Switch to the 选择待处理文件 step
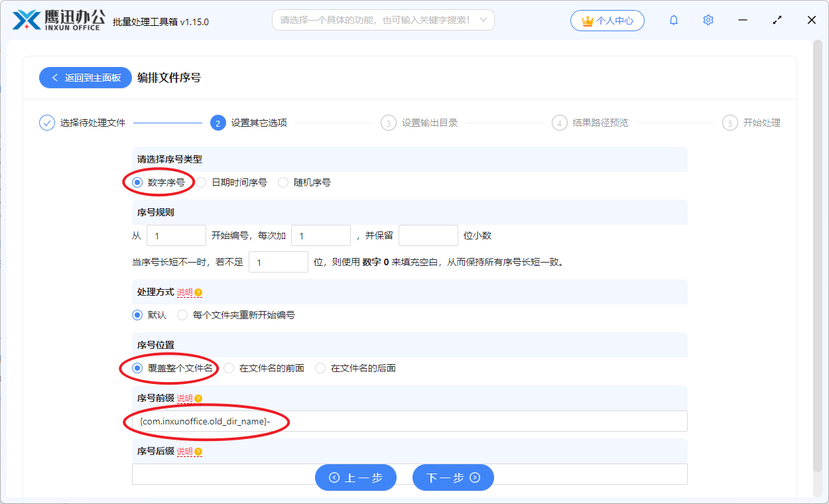 (x=46, y=123)
